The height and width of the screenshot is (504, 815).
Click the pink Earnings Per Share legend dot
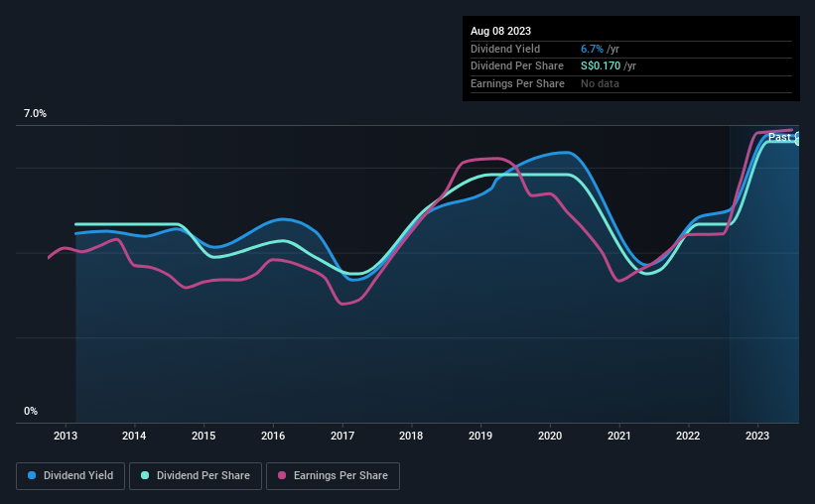click(282, 475)
